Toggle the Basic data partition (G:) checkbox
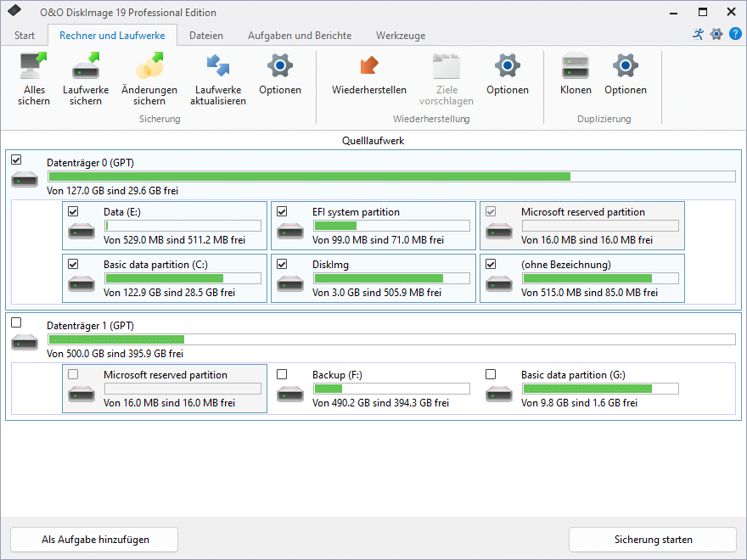 pos(491,374)
